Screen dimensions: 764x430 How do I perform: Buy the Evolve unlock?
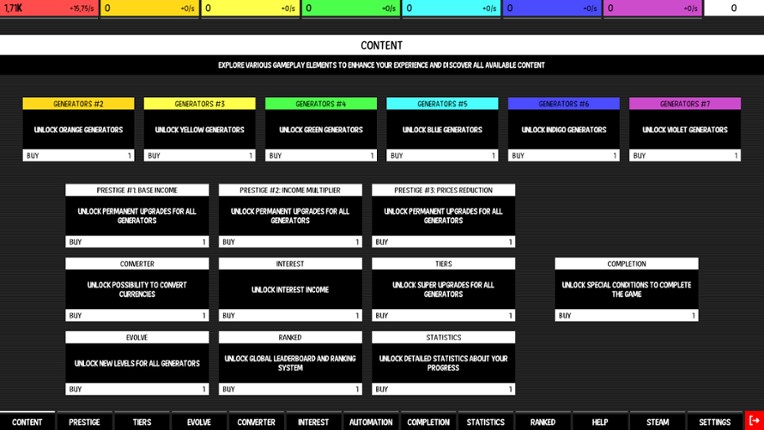pos(137,389)
